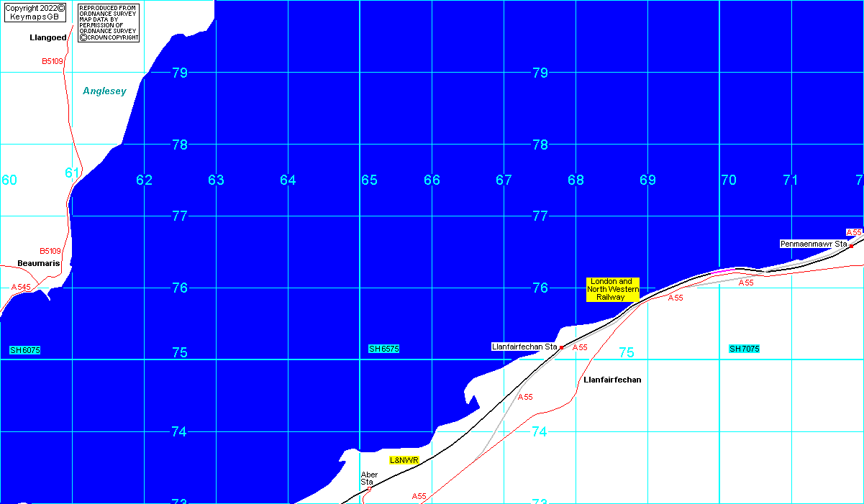This screenshot has width=864, height=504.
Task: Click the Penmaenmawr Sta text label
Action: pos(813,244)
